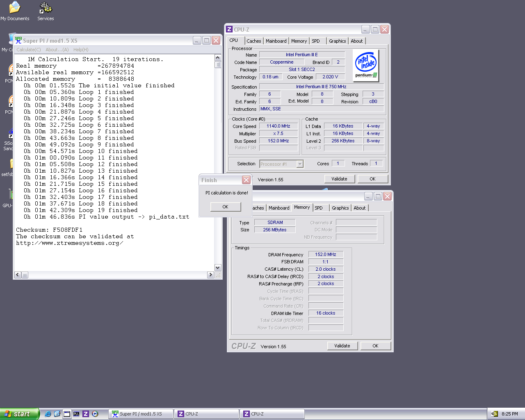This screenshot has height=420, width=525.
Task: Select the CPU tab in top CPU-Z window
Action: click(234, 40)
